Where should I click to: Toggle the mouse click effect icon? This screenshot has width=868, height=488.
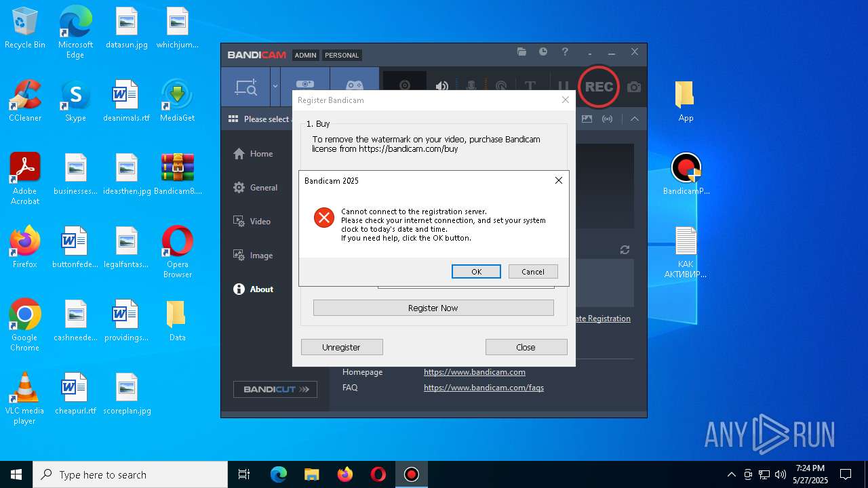point(501,86)
